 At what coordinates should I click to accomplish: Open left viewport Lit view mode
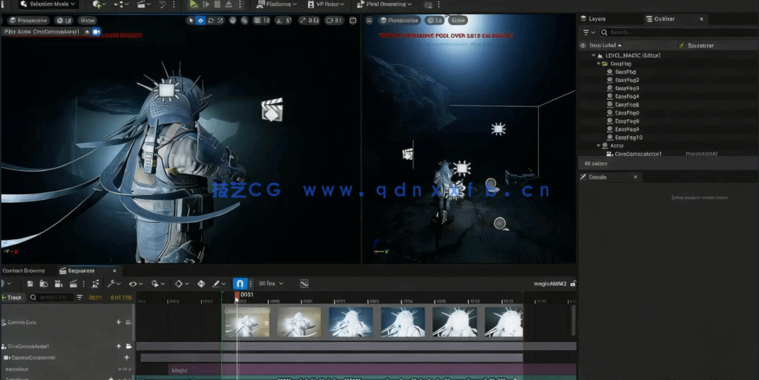pos(63,20)
